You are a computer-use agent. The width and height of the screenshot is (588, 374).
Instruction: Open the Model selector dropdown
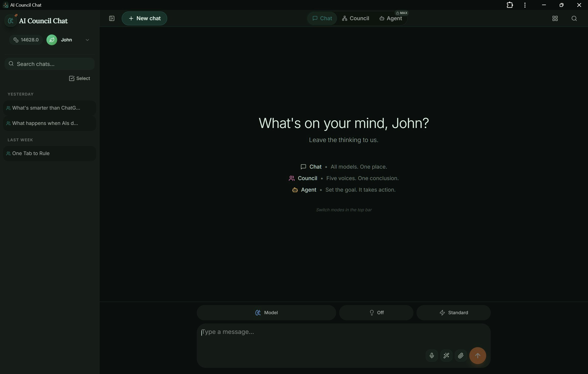pos(266,312)
